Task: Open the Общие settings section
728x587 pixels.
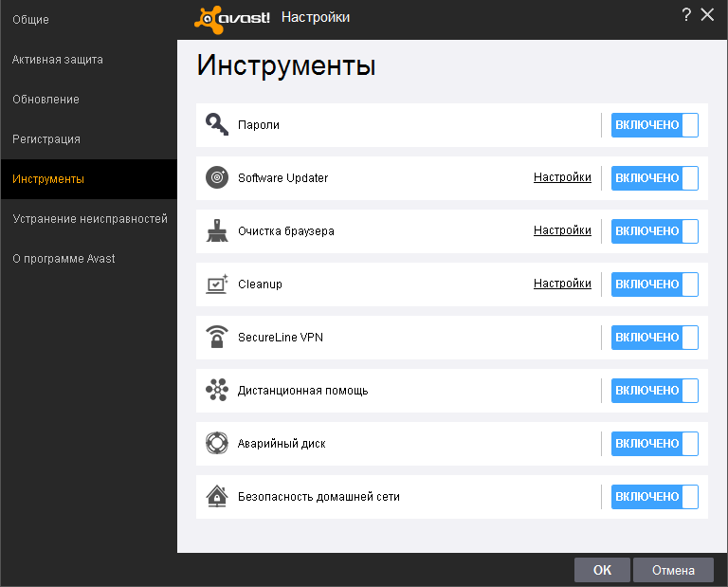Action: click(31, 20)
